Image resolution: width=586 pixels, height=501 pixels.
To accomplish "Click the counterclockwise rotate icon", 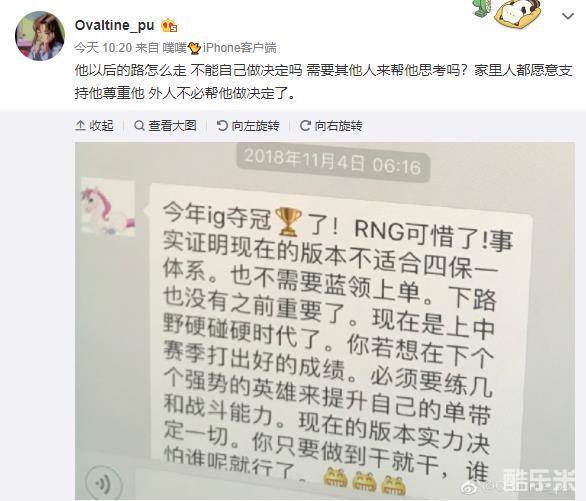I will (222, 126).
